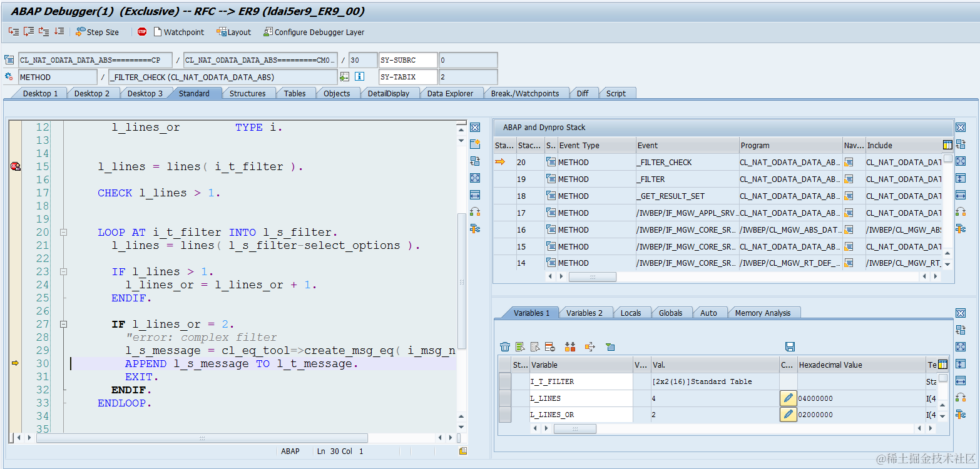Click the swap tool icon beside the stack pane

click(x=961, y=144)
